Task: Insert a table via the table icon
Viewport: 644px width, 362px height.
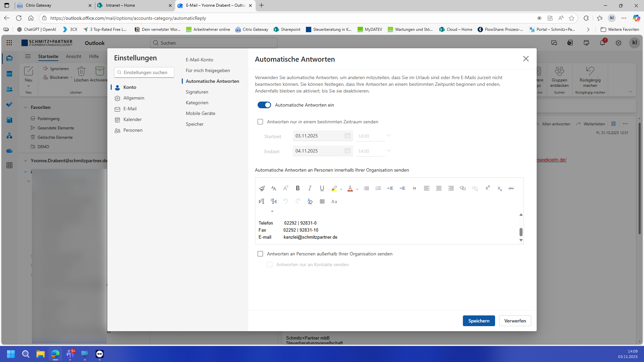Action: tap(322, 201)
